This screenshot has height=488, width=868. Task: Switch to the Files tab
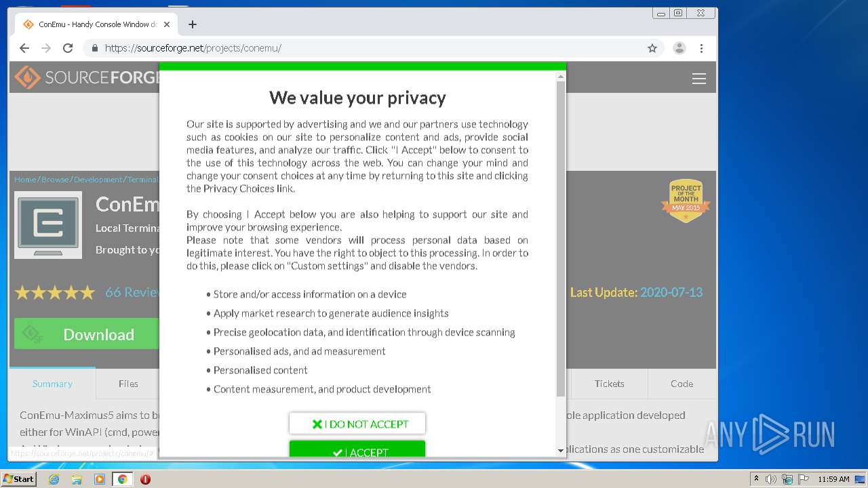[127, 384]
